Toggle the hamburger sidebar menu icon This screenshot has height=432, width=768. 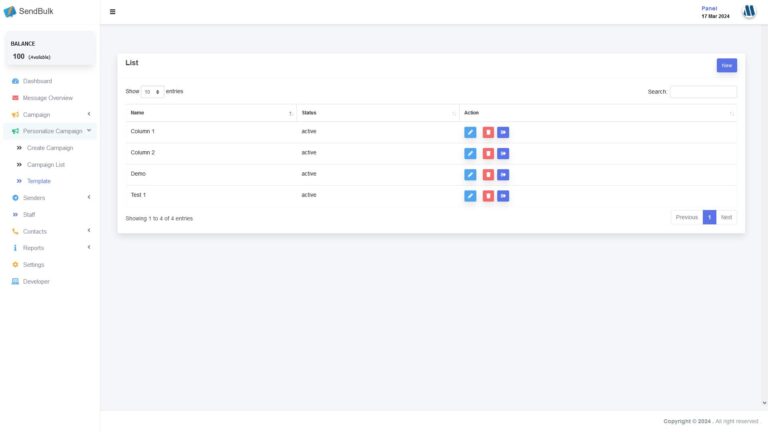click(x=112, y=12)
